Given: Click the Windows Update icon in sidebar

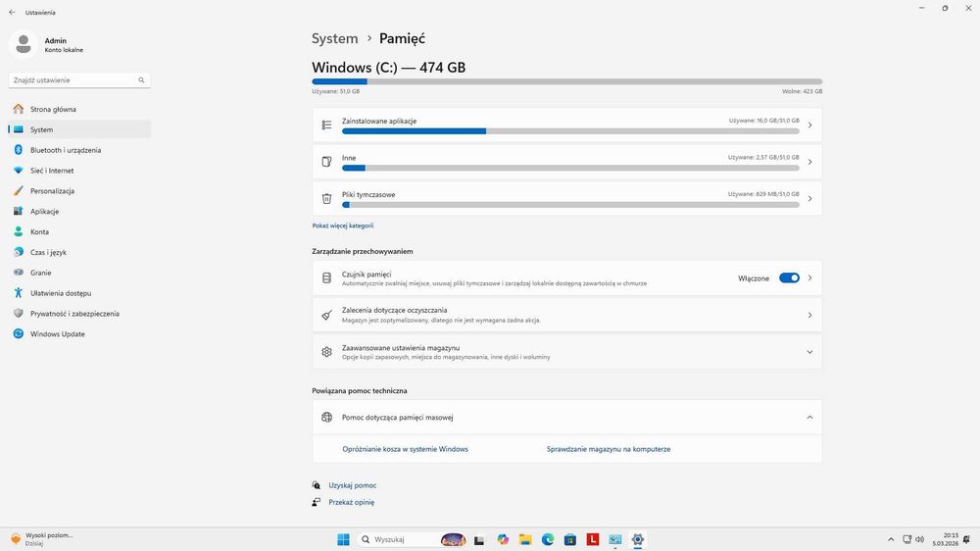Looking at the screenshot, I should coord(18,334).
